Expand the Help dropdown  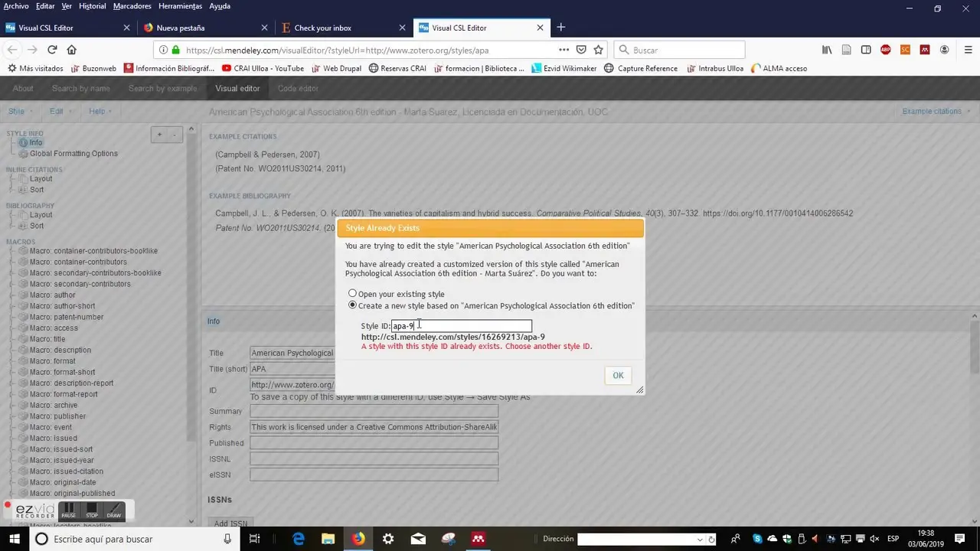98,111
